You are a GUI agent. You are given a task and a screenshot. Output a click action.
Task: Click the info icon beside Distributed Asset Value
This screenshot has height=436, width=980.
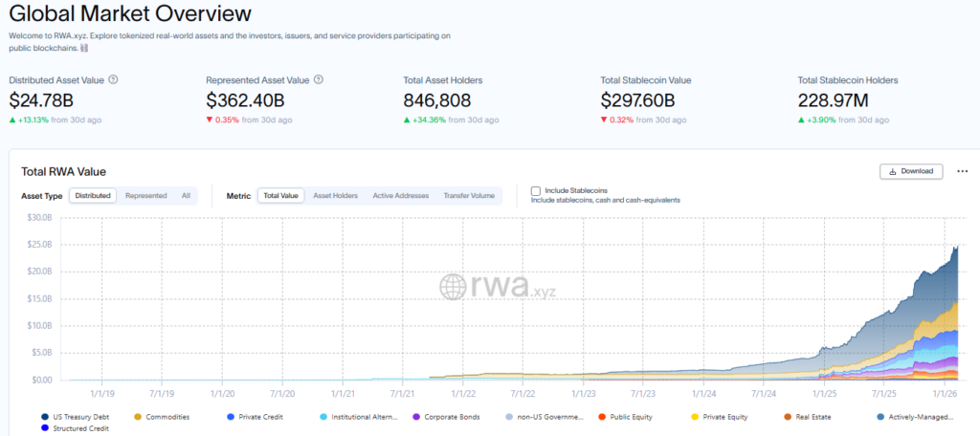pos(114,80)
